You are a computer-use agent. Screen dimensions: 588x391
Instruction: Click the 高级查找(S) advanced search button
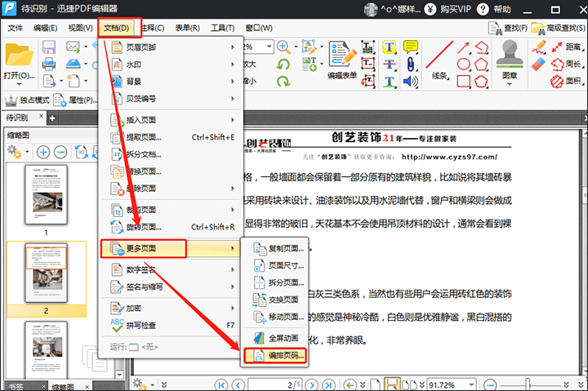pos(556,28)
